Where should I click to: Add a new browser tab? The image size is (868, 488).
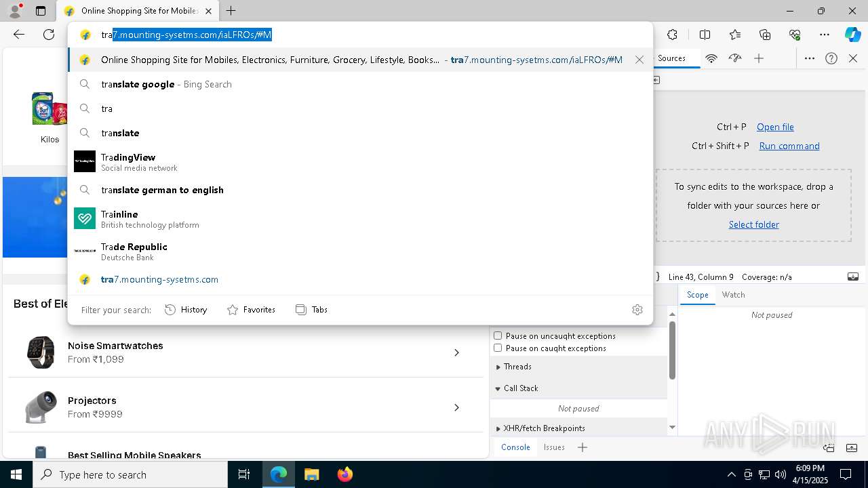[x=231, y=11]
